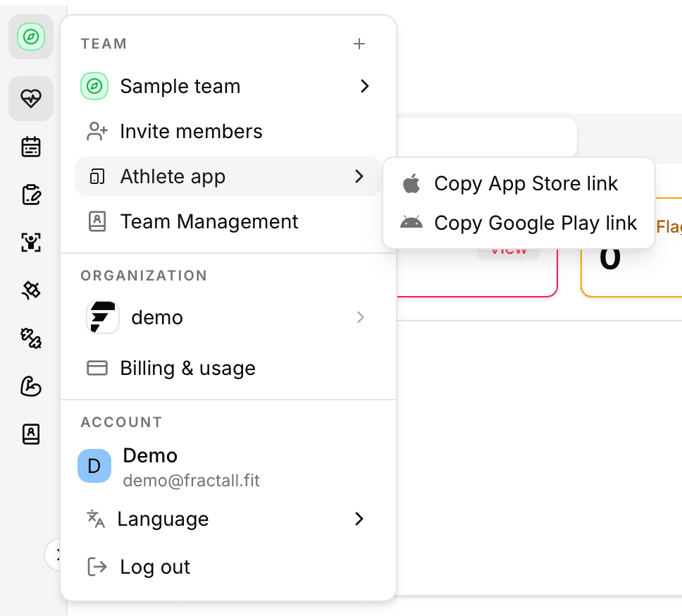Expand the sidebar with the arrow toggle
The image size is (682, 616).
pyautogui.click(x=54, y=554)
